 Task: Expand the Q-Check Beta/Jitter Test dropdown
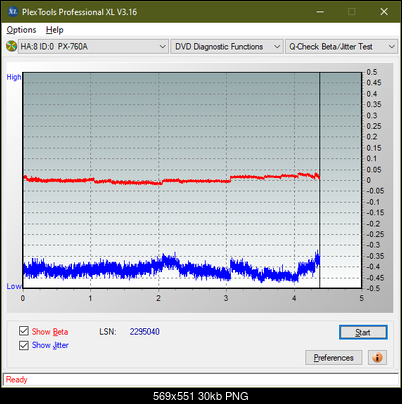(x=341, y=47)
